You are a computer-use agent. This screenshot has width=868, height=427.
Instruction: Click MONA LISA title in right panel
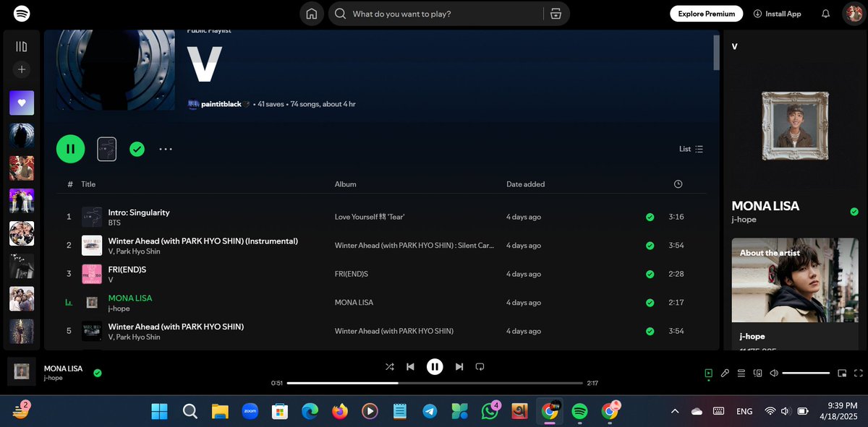point(765,206)
